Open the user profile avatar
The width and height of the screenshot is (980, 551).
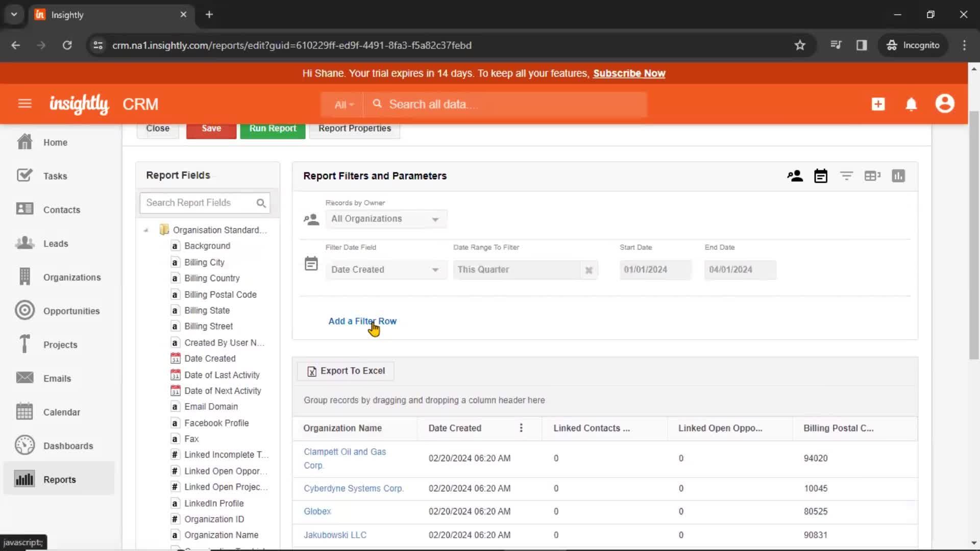pyautogui.click(x=945, y=104)
